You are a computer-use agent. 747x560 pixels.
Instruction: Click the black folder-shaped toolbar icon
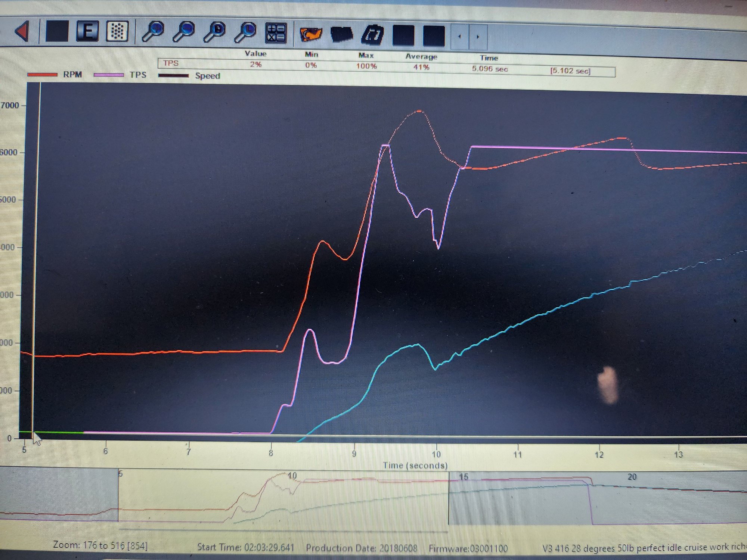[341, 35]
